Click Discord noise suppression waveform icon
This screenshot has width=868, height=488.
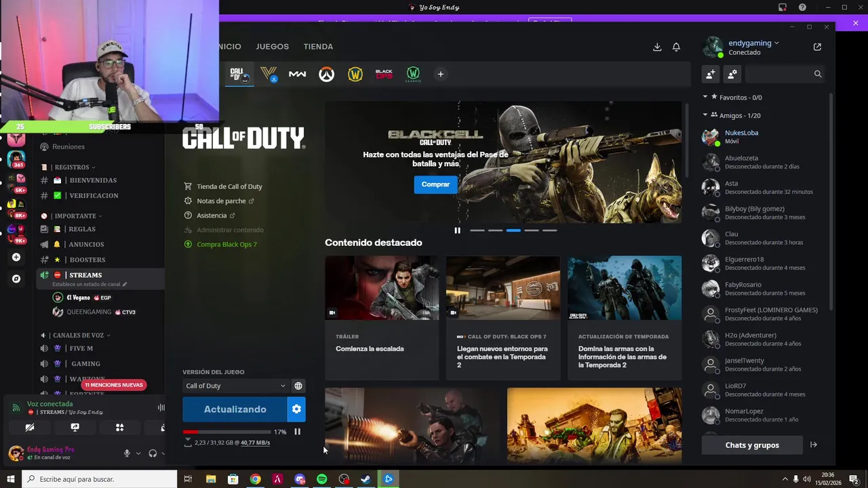coord(161,407)
